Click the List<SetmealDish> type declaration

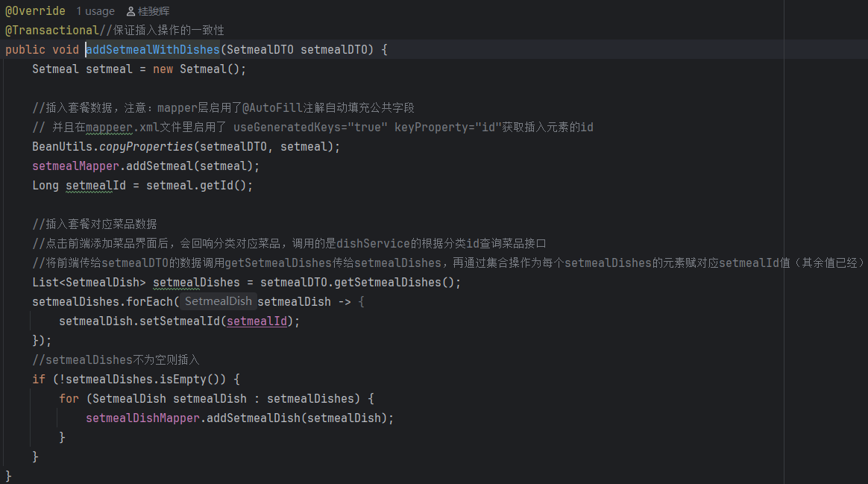pyautogui.click(x=89, y=283)
